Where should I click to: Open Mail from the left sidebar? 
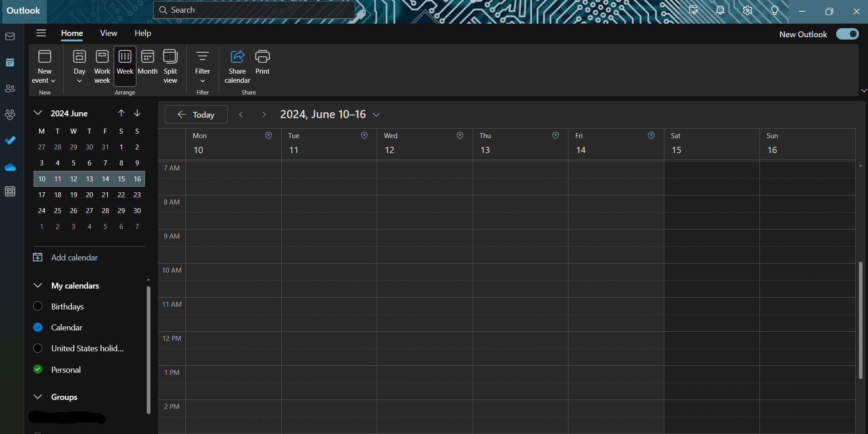pyautogui.click(x=10, y=36)
